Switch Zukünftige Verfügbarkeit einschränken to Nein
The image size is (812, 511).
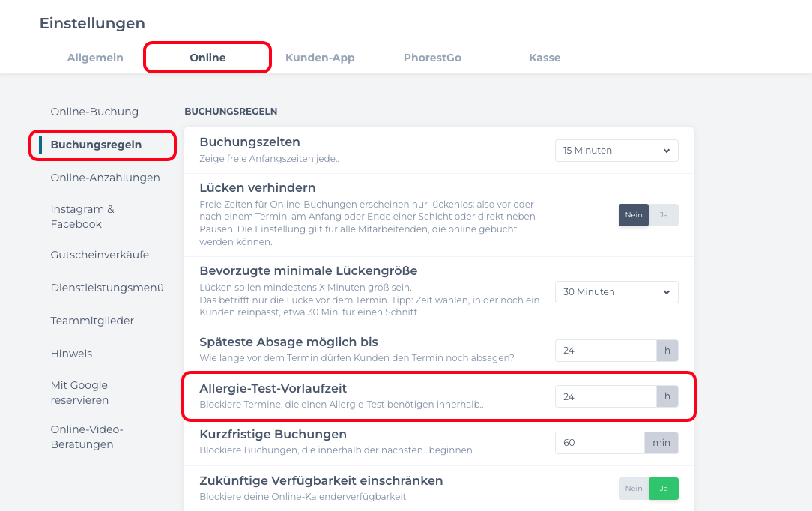pos(634,489)
